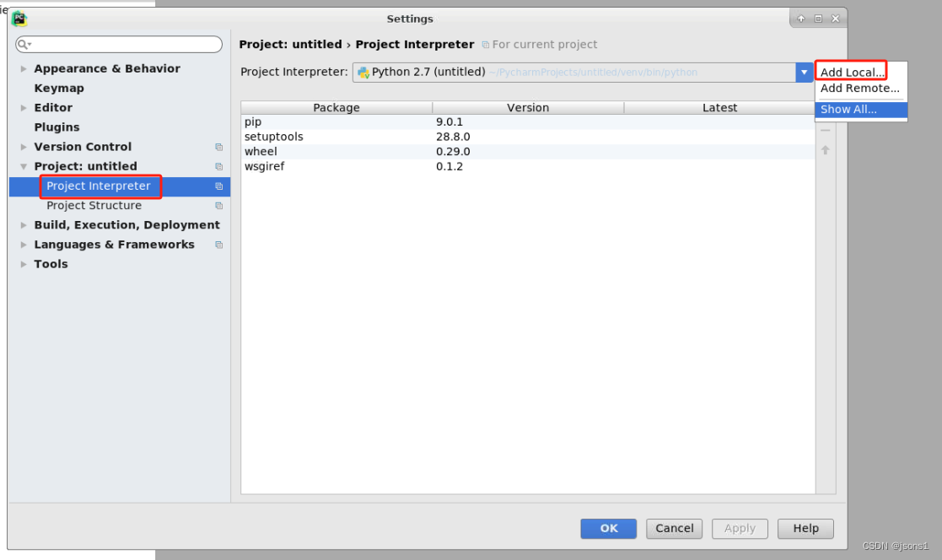The image size is (942, 560).
Task: Open Help from the dialog buttons
Action: tap(805, 529)
